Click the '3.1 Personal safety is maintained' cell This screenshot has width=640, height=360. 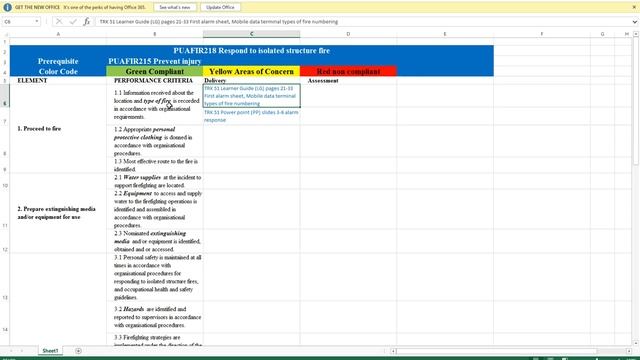point(155,278)
